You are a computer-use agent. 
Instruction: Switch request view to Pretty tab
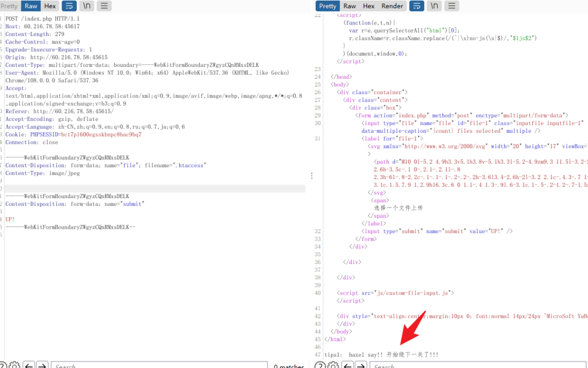(9, 6)
